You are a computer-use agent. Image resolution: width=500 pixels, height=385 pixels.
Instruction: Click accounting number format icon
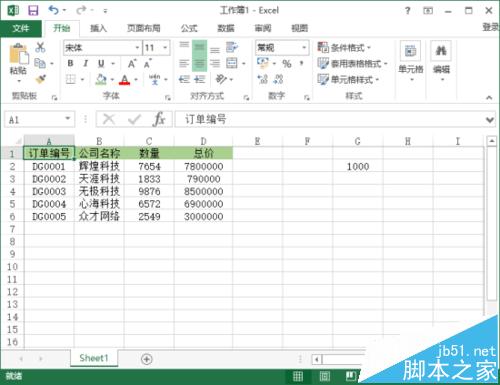click(263, 63)
